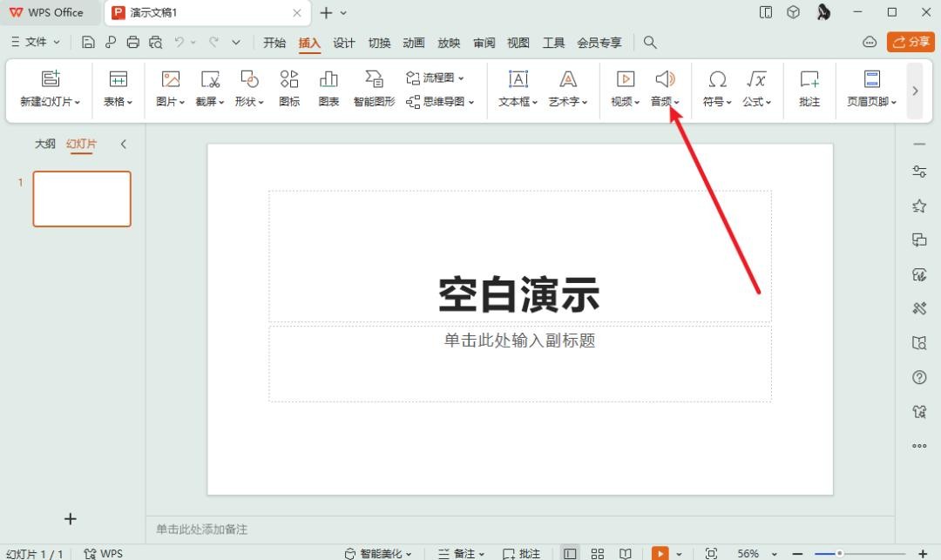Start slideshow with orange play button
Viewport: 941px width, 560px height.
[x=658, y=553]
